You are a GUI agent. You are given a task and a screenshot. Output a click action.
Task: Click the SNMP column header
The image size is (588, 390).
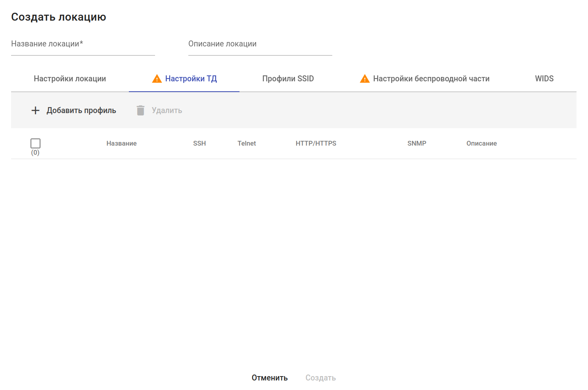click(417, 143)
